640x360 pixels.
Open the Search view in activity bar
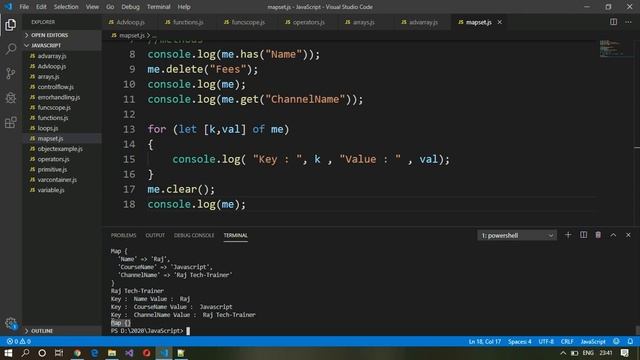11,49
